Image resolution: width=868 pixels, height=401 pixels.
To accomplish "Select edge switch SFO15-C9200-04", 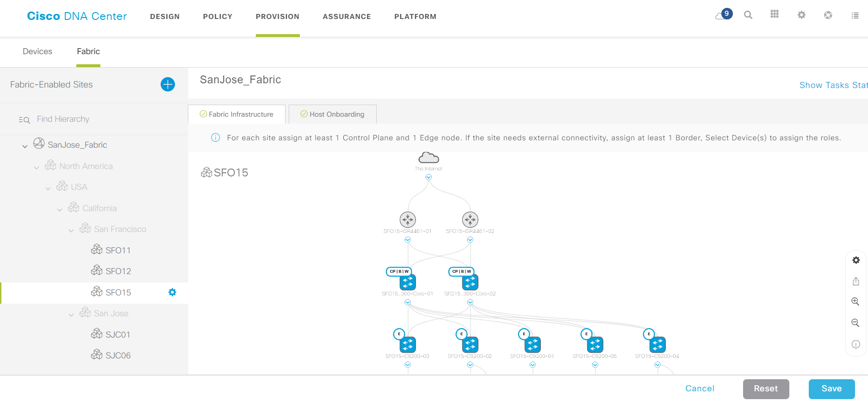I will (x=657, y=345).
